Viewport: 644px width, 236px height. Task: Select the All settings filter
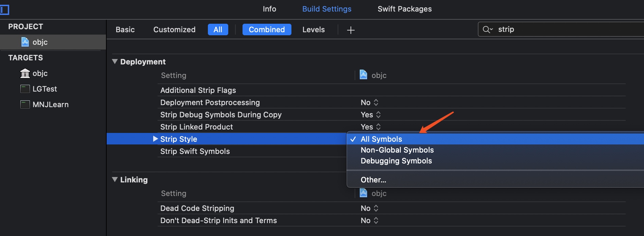point(218,29)
